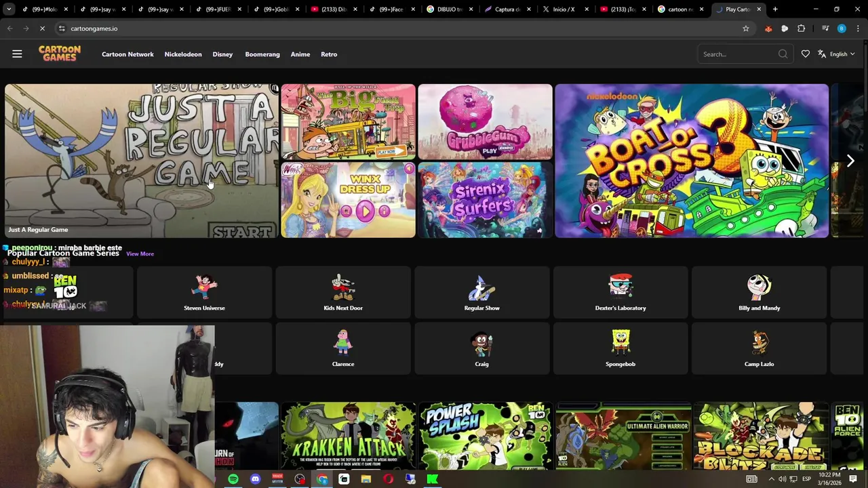This screenshot has width=868, height=488.
Task: Open the Sirenix Surfers game
Action: 485,200
